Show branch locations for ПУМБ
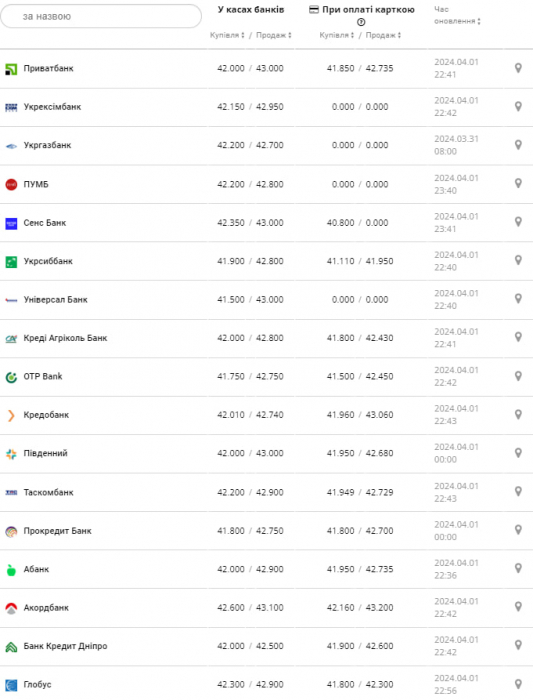 pyautogui.click(x=518, y=183)
